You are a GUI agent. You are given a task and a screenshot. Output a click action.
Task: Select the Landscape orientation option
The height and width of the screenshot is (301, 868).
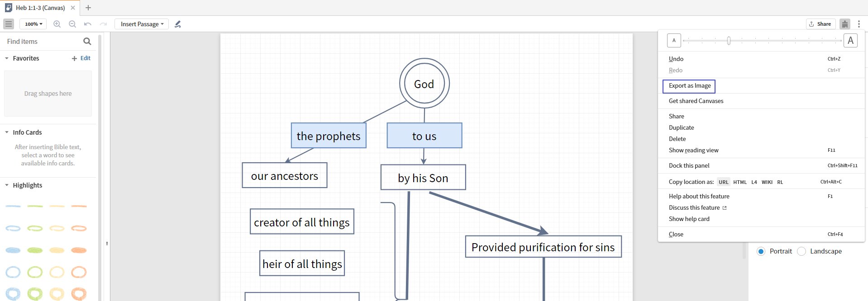[801, 251]
